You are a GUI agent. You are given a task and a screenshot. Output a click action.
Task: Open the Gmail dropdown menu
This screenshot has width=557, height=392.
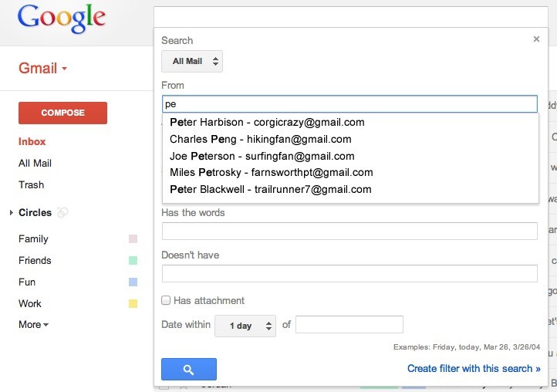click(42, 68)
